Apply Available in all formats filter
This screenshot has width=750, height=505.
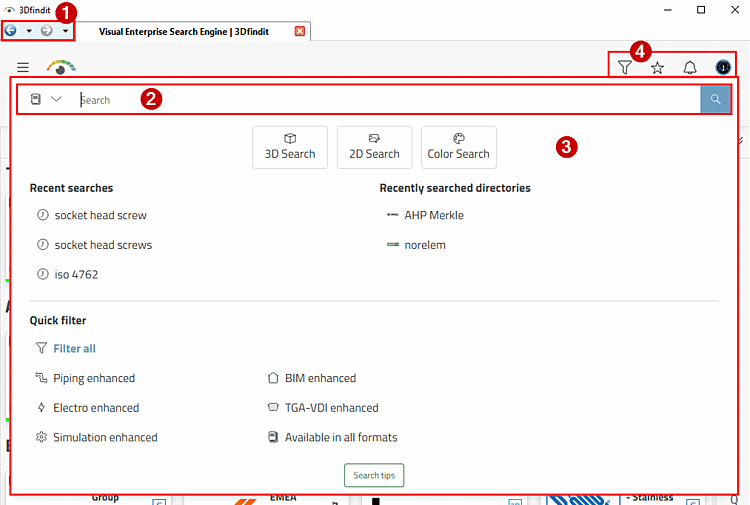(x=341, y=438)
